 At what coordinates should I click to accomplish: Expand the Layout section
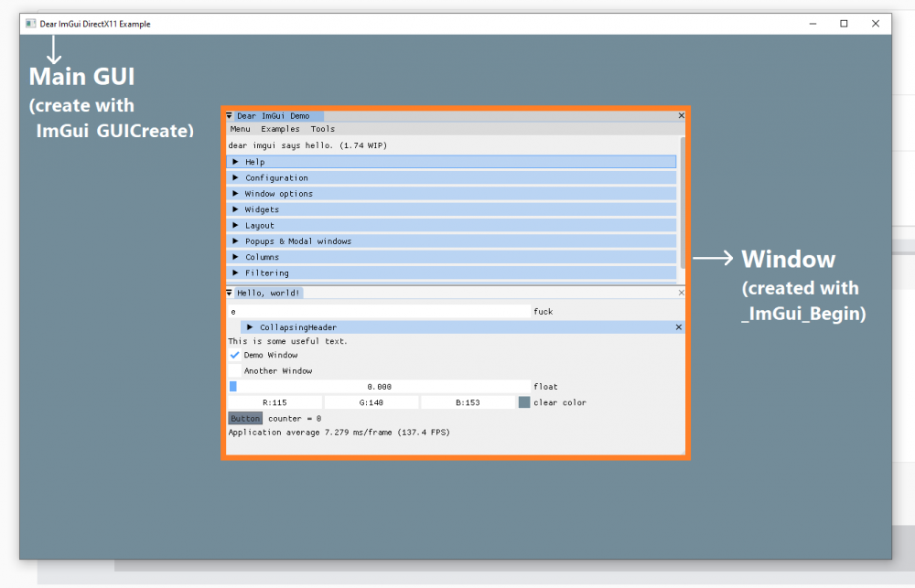(451, 225)
